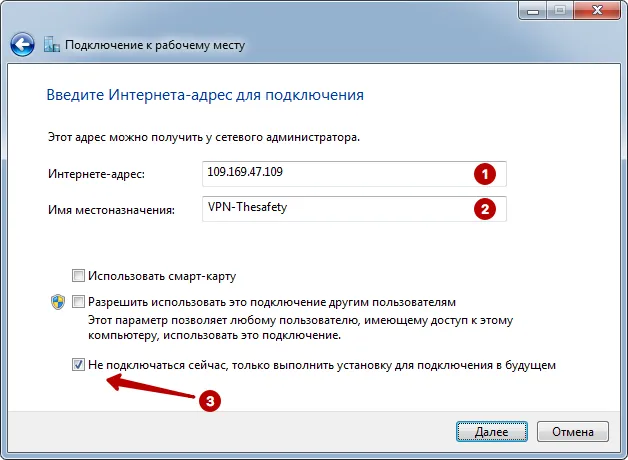Check 'Разрешить использовать это подключение другим пользователям'
The height and width of the screenshot is (460, 628).
click(78, 301)
